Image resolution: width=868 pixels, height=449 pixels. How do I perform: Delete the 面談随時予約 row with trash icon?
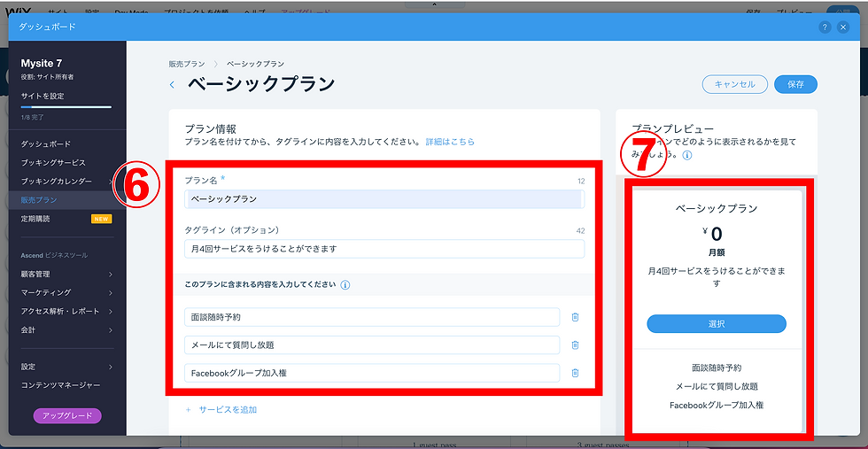(x=575, y=317)
